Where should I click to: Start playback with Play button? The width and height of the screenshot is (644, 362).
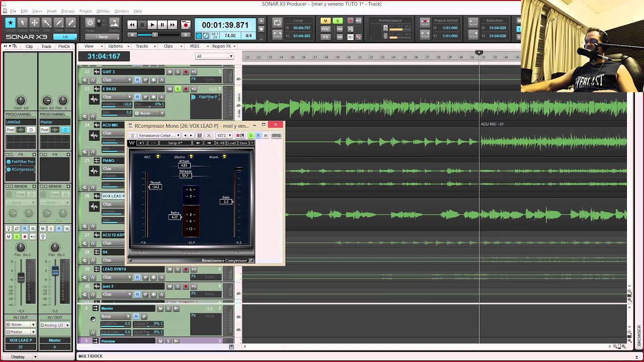(x=152, y=25)
